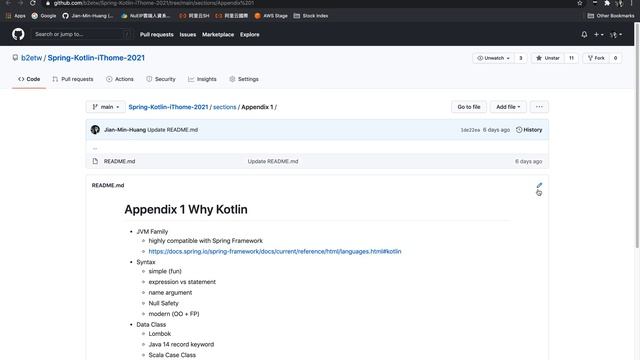Go up to the parent directory row
The height and width of the screenshot is (360, 640).
tap(317, 148)
